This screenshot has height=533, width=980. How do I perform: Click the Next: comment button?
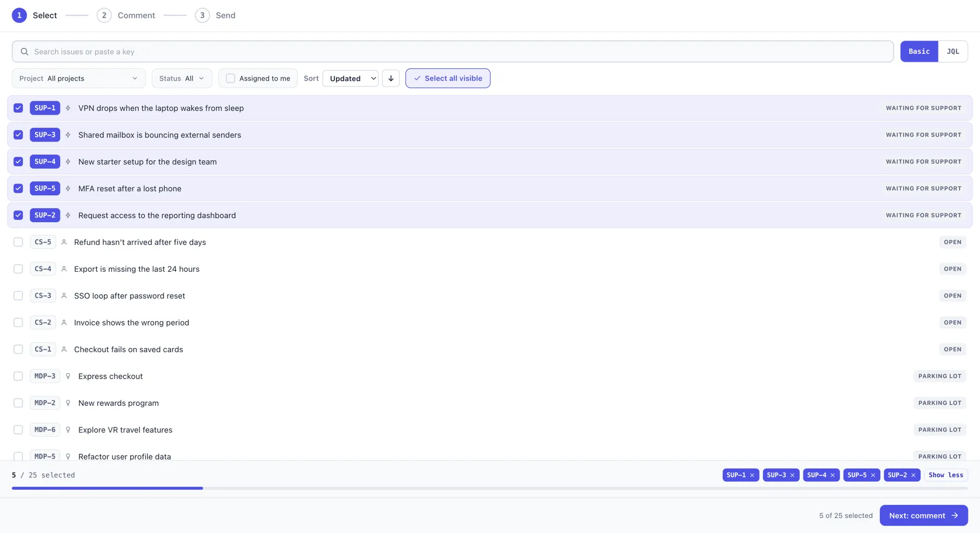click(923, 516)
